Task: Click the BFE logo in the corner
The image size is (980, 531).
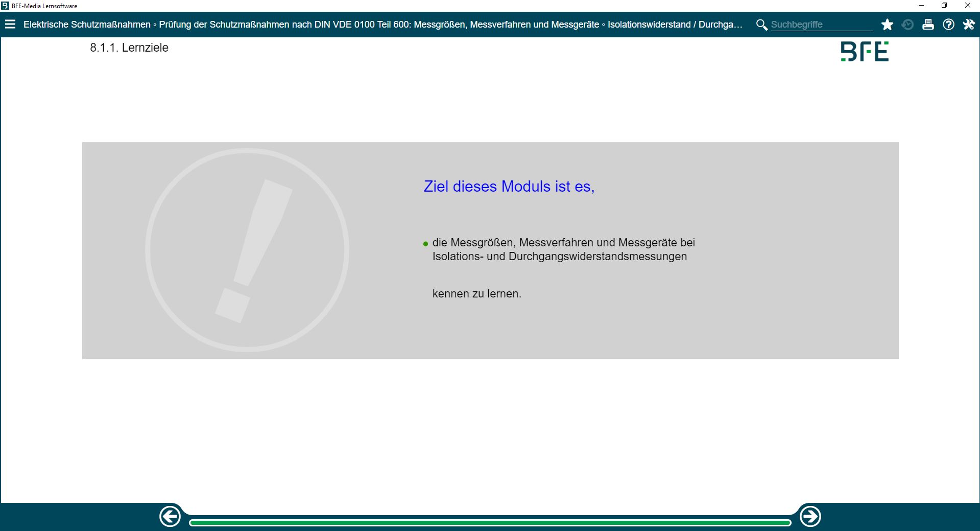Action: tap(865, 51)
